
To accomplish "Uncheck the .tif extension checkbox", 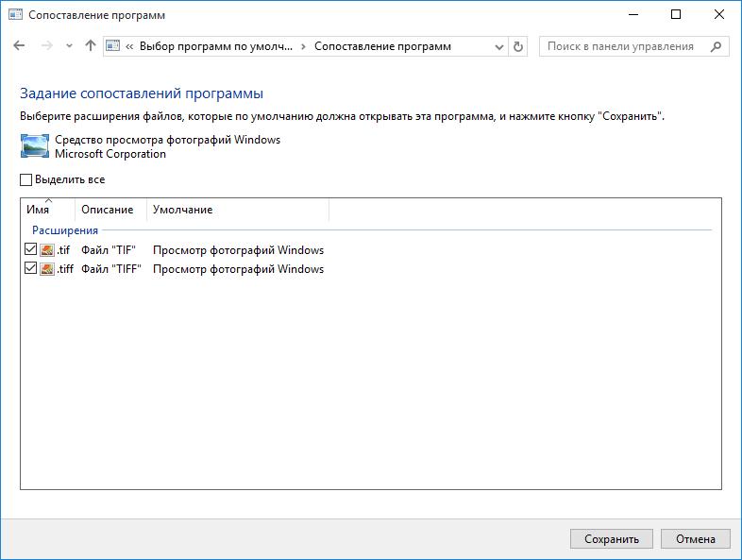I will pos(30,249).
